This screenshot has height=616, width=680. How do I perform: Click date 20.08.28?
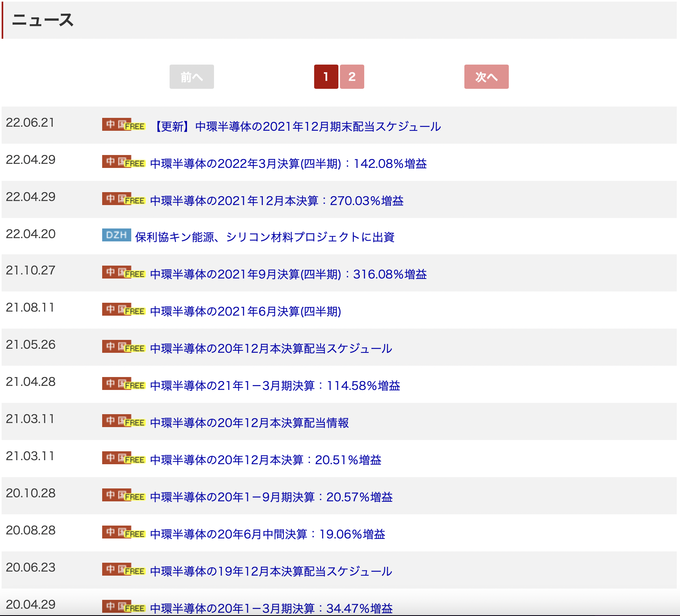(31, 530)
